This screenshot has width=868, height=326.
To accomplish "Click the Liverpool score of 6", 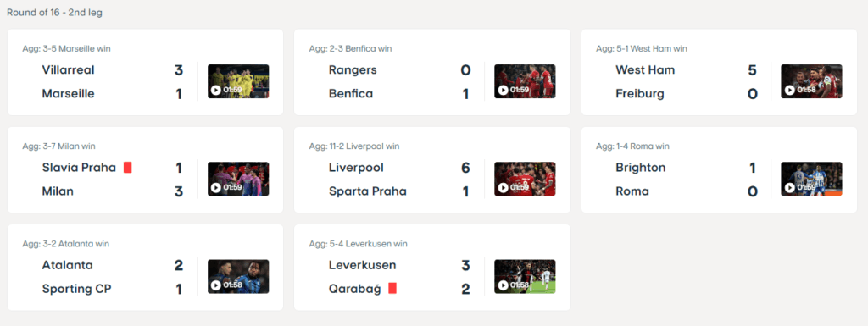I will coord(465,168).
